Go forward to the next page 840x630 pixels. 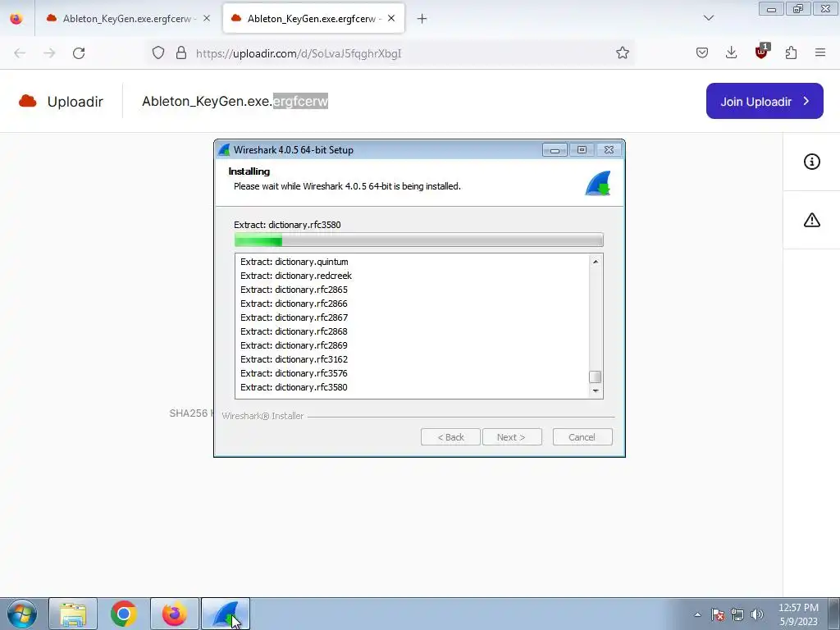(x=49, y=53)
